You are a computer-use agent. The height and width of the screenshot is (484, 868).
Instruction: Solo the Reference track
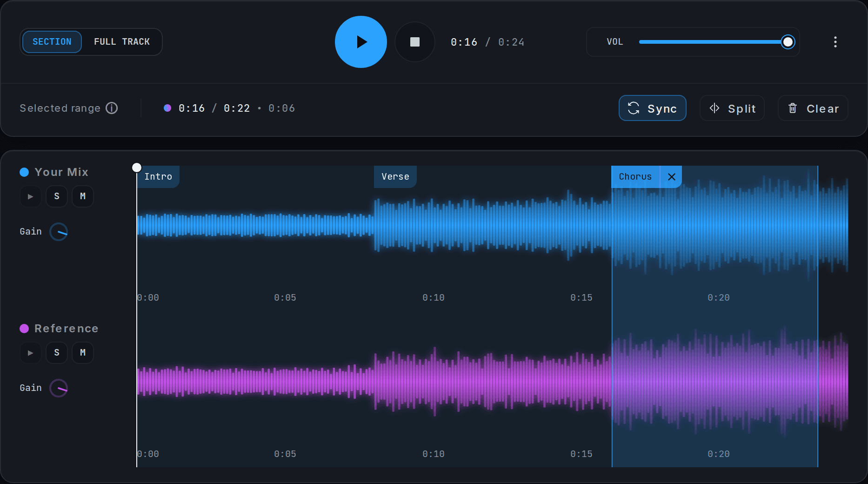pos(57,353)
